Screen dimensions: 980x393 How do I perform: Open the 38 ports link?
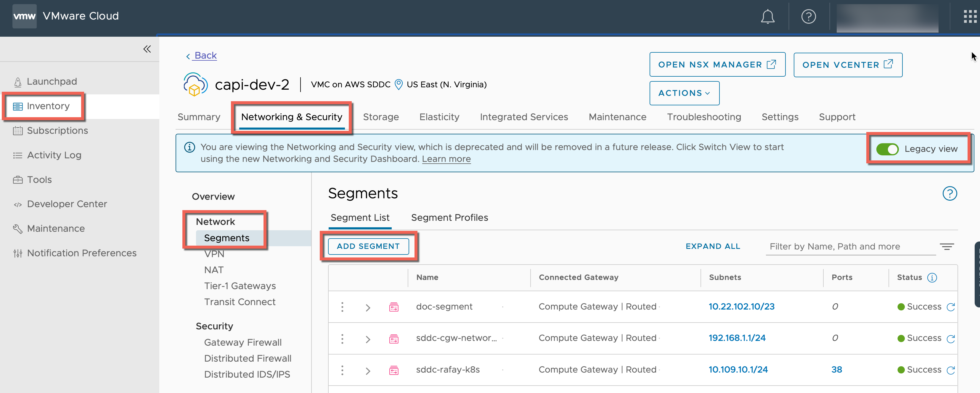[x=836, y=370]
